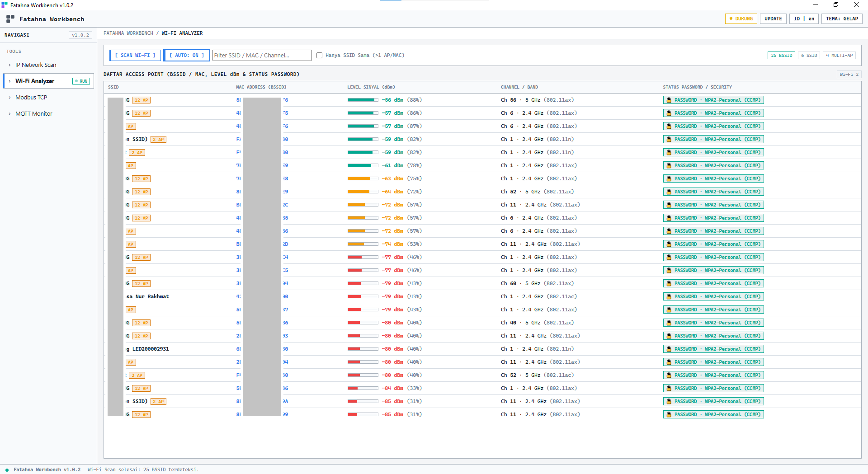This screenshot has width=868, height=474.
Task: Start a scan with the SCAN WI-FI button
Action: tap(135, 56)
